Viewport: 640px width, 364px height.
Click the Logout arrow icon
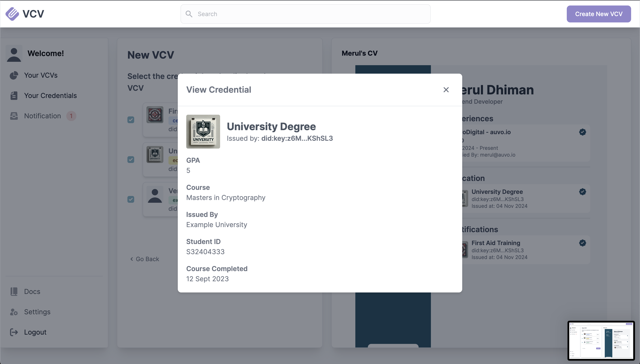[x=14, y=332]
